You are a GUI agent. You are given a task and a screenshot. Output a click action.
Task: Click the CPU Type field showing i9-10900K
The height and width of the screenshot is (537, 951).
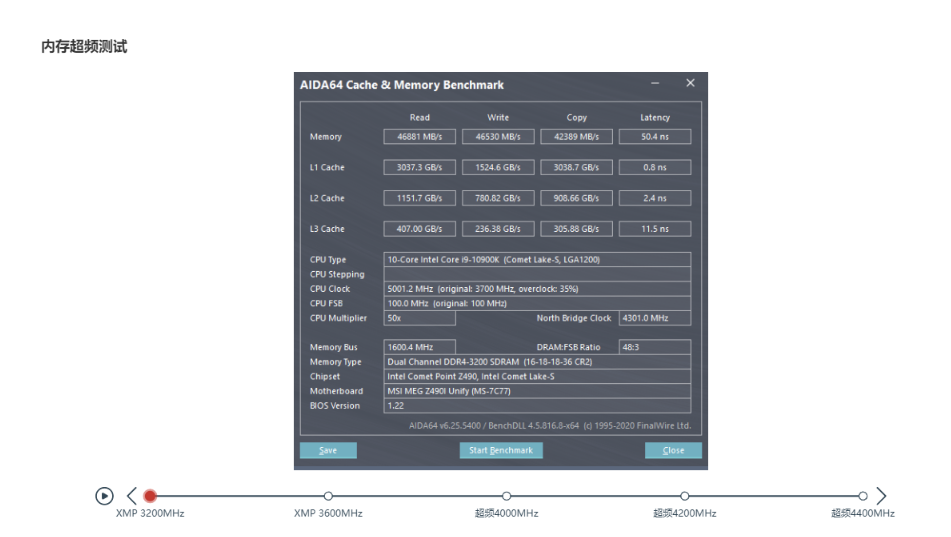pyautogui.click(x=537, y=260)
